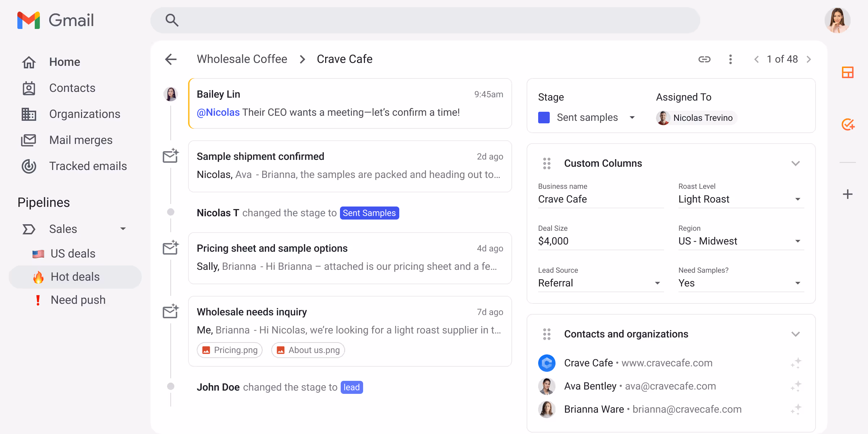868x434 pixels.
Task: Open Contacts from the sidebar
Action: [x=72, y=88]
